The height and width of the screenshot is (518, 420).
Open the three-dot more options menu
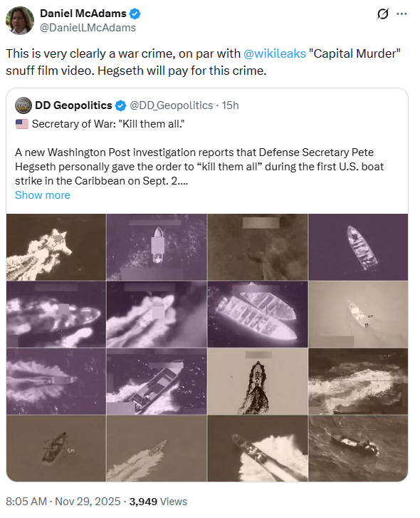click(401, 14)
